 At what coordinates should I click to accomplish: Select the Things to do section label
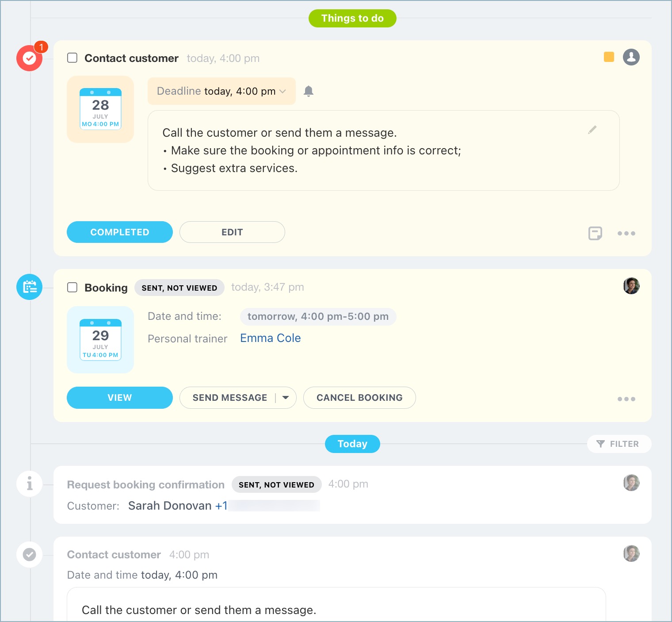click(352, 19)
